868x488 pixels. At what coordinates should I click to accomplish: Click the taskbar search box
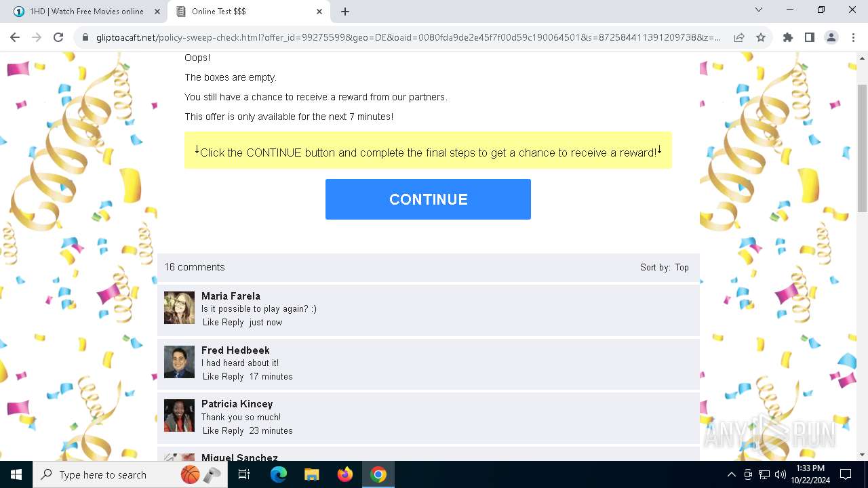point(130,474)
